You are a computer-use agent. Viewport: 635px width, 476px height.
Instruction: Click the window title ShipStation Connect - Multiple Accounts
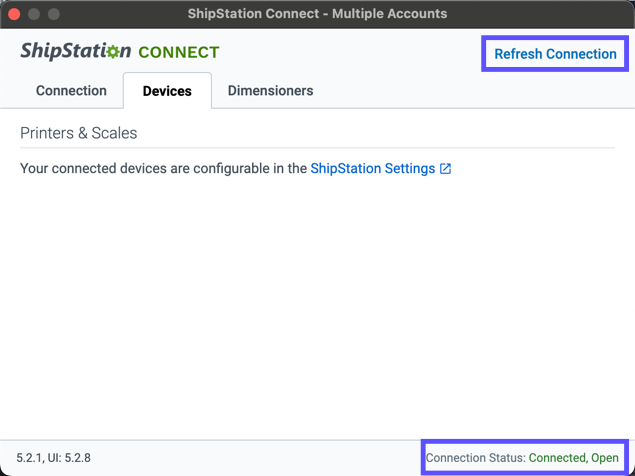point(317,14)
